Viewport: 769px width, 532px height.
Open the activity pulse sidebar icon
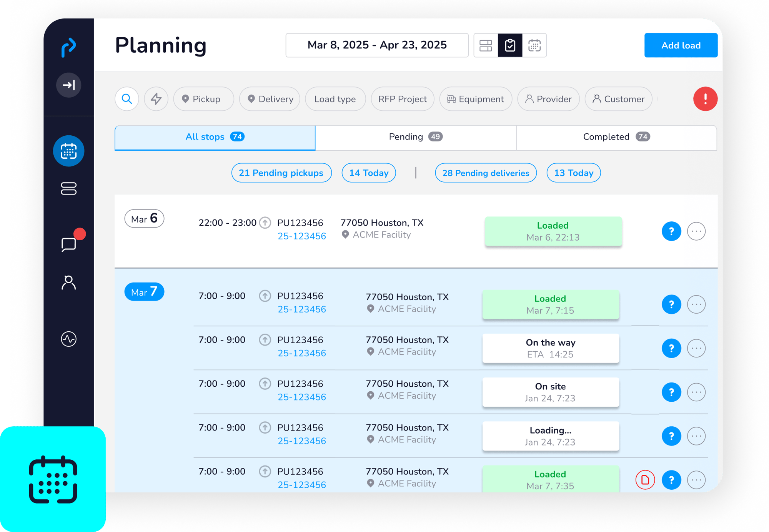69,339
